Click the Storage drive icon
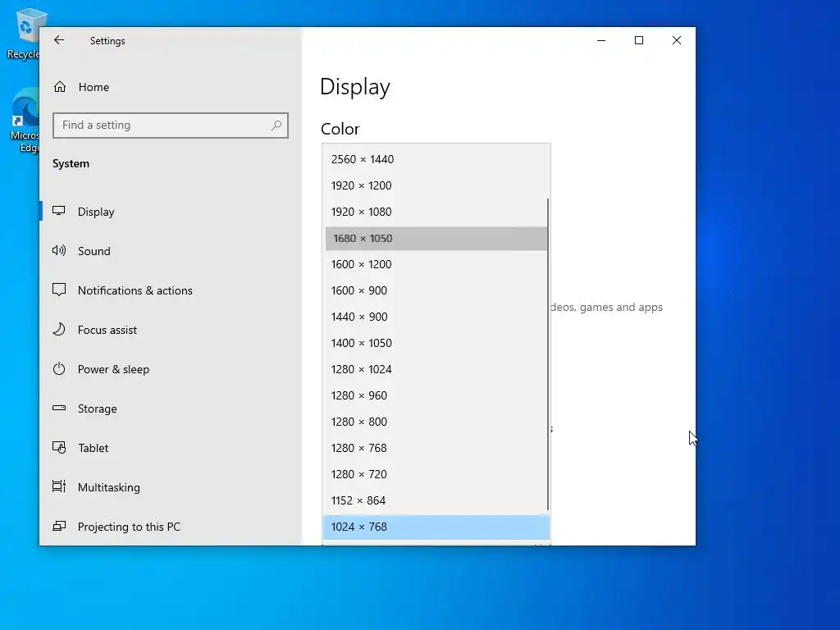Screen dimensions: 840x630 [x=59, y=409]
